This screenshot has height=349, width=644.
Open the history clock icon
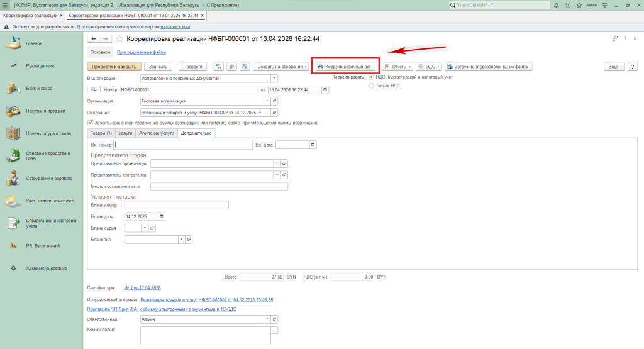tap(569, 4)
